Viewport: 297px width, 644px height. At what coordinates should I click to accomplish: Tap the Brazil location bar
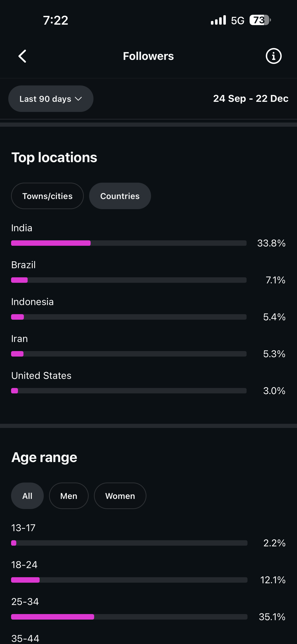click(x=129, y=280)
